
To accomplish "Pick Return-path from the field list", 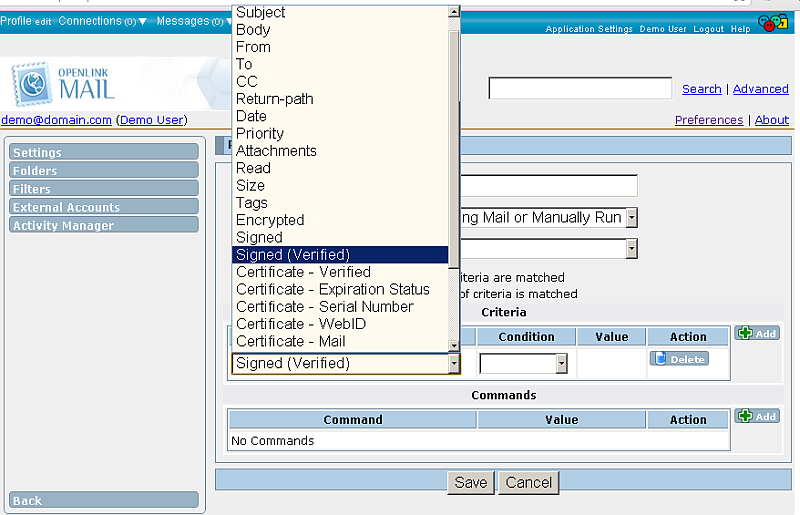I will (x=340, y=99).
